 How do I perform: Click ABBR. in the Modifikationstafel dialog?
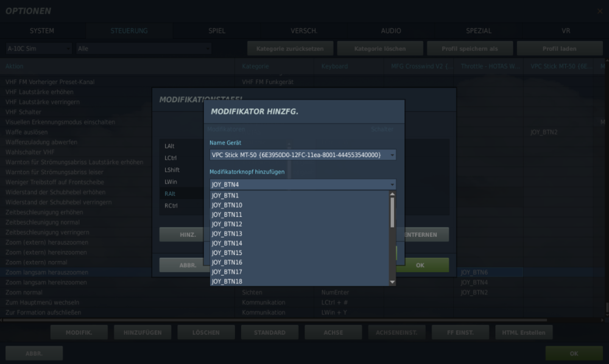181,265
